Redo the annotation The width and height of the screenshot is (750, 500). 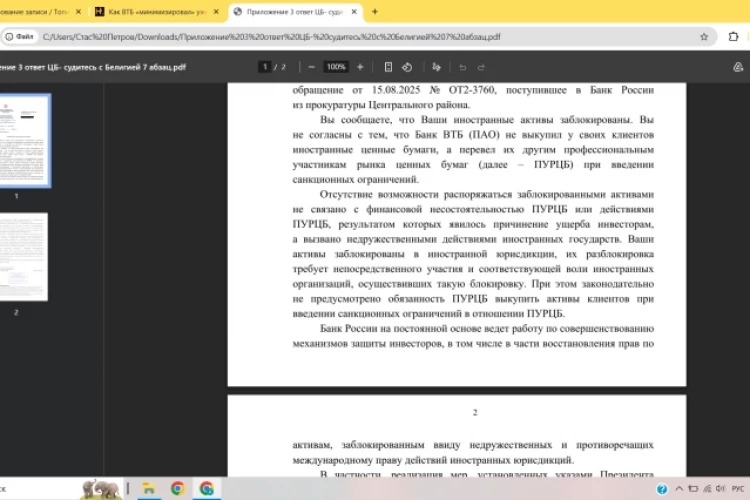tap(481, 67)
